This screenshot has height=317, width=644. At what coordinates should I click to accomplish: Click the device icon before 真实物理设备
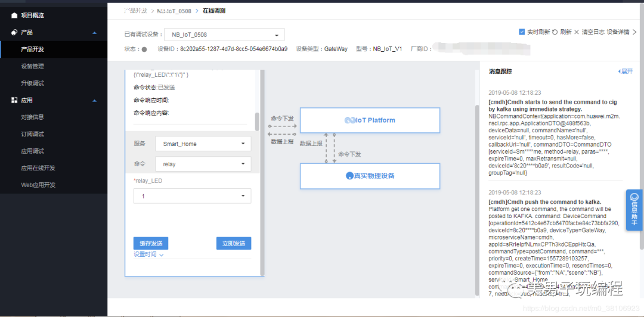[349, 176]
